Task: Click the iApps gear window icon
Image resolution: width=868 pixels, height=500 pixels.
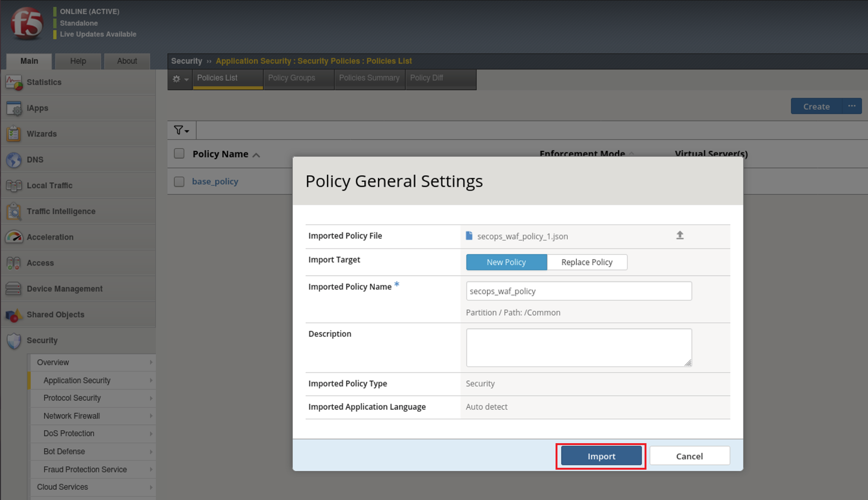Action: [14, 108]
